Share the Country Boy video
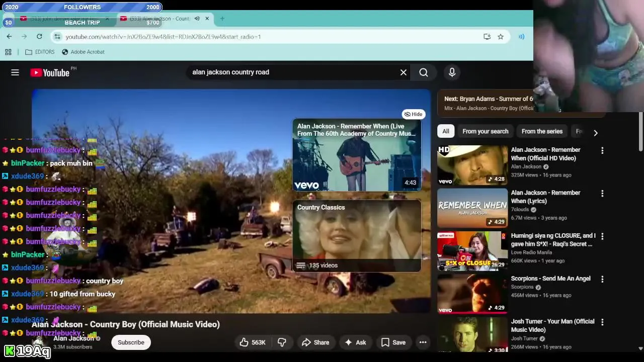This screenshot has width=644, height=362. pos(315,342)
